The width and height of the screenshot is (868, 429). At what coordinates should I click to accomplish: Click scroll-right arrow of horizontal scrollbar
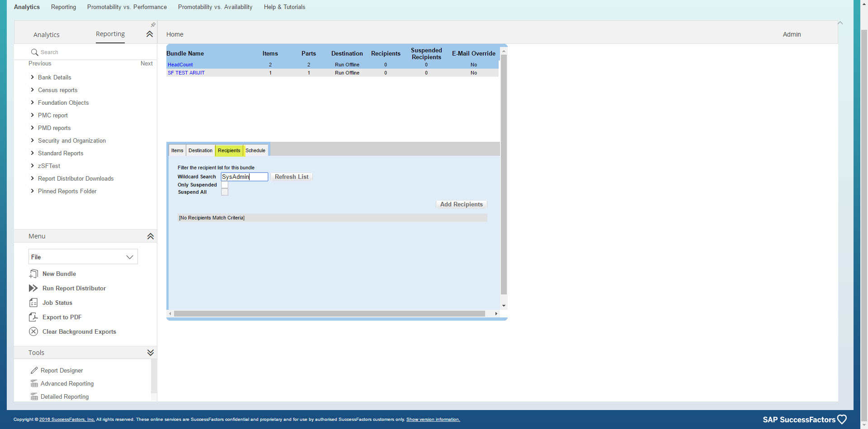click(x=496, y=313)
